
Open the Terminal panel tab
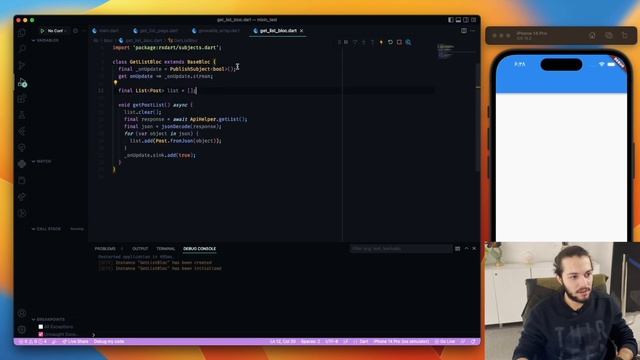click(x=166, y=249)
